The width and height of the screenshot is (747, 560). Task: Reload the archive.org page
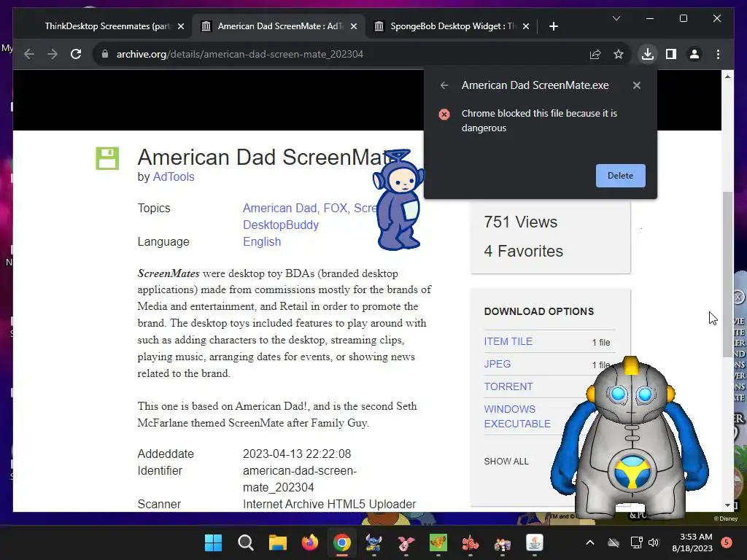click(x=76, y=54)
